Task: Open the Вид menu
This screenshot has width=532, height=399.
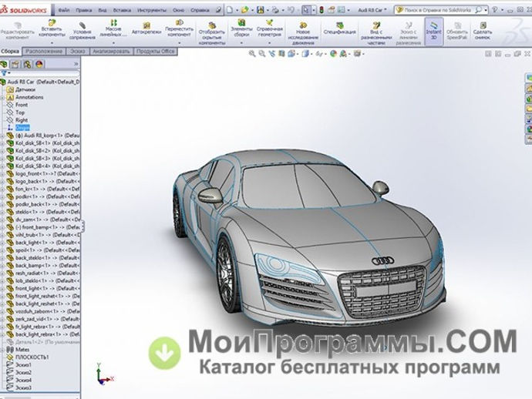Action: tap(102, 10)
